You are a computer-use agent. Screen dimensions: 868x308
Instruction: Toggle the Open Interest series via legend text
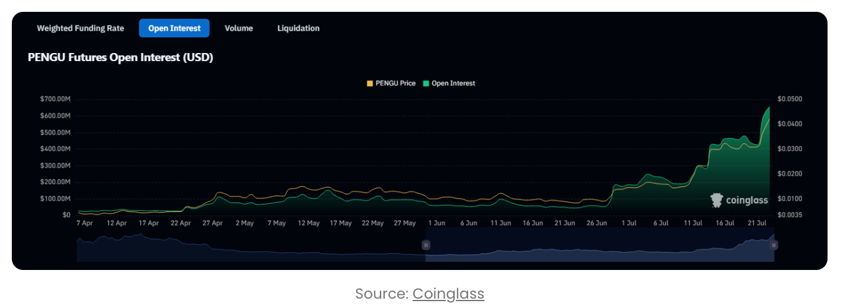(453, 83)
